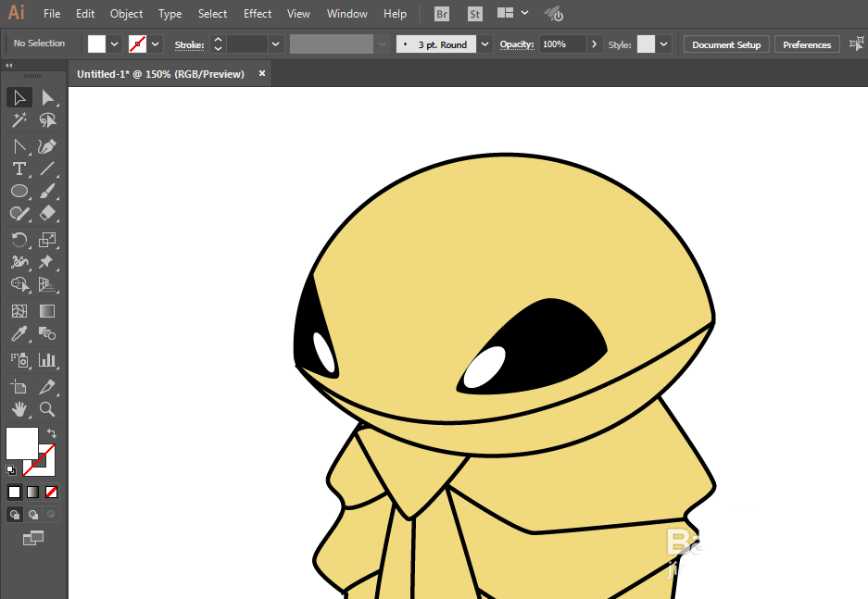Select the Zoom magnifier tool
The width and height of the screenshot is (868, 599).
coord(48,409)
